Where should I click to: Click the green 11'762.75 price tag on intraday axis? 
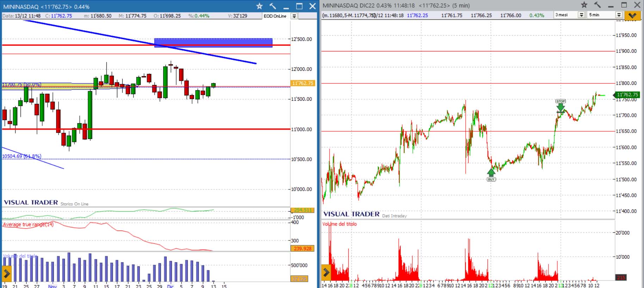click(x=627, y=95)
